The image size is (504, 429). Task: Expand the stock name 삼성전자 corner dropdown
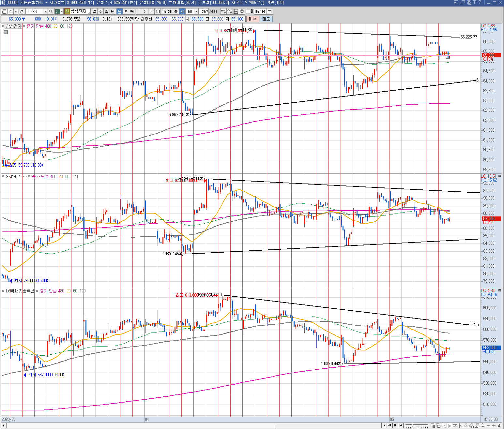[x=89, y=13]
